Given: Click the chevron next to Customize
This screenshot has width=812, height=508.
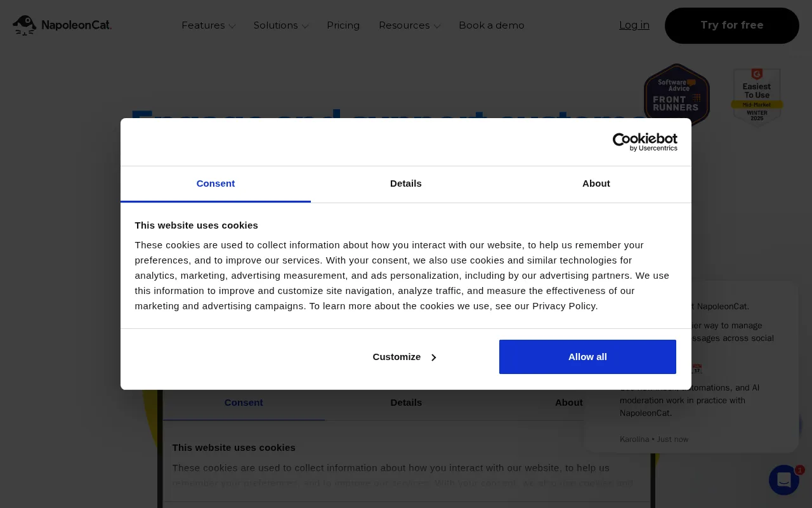Looking at the screenshot, I should (x=434, y=358).
